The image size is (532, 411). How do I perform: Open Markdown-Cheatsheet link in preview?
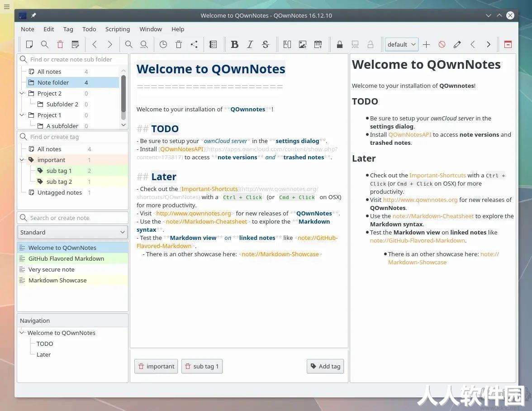[x=433, y=216]
